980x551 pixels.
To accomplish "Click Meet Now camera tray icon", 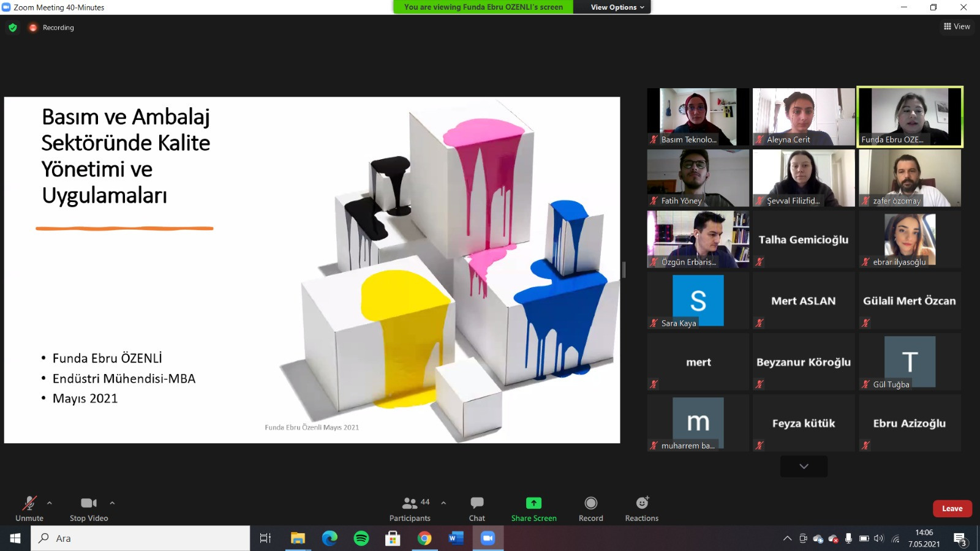I will (803, 539).
